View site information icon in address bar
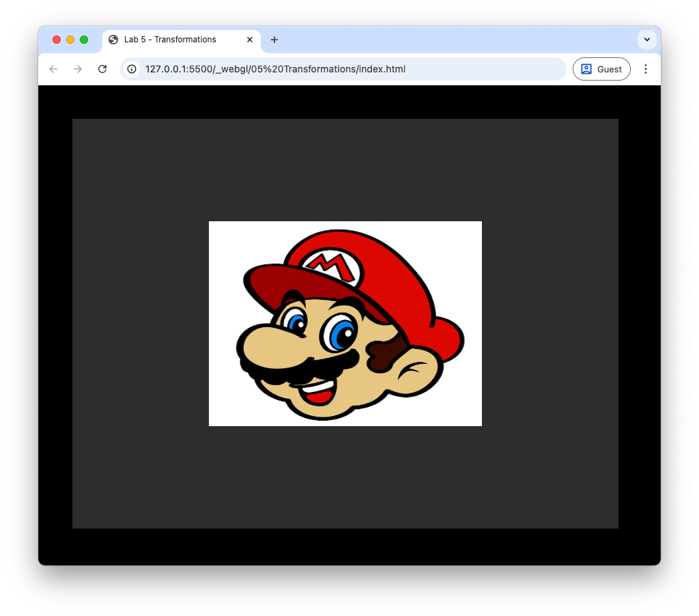This screenshot has height=616, width=699. pos(132,69)
